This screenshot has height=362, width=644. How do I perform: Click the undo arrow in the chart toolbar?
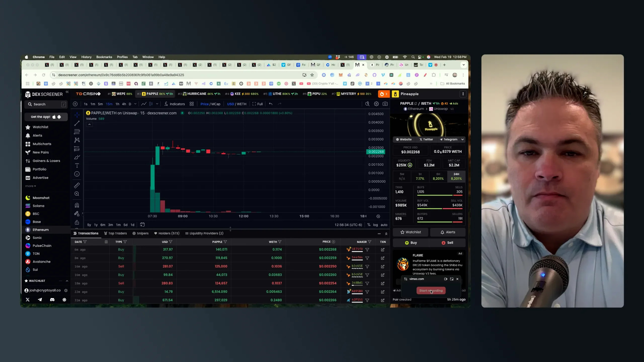coord(271,104)
